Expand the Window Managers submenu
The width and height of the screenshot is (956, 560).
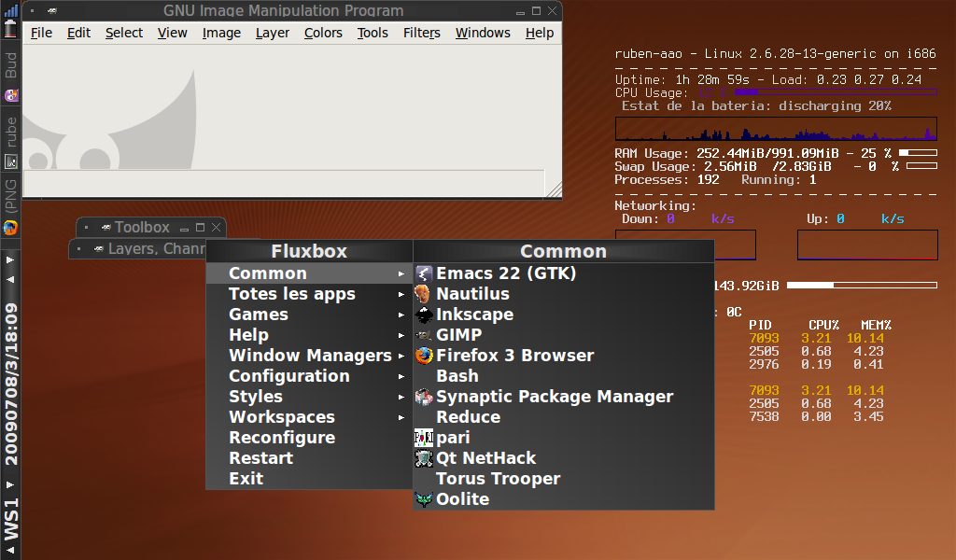point(310,356)
